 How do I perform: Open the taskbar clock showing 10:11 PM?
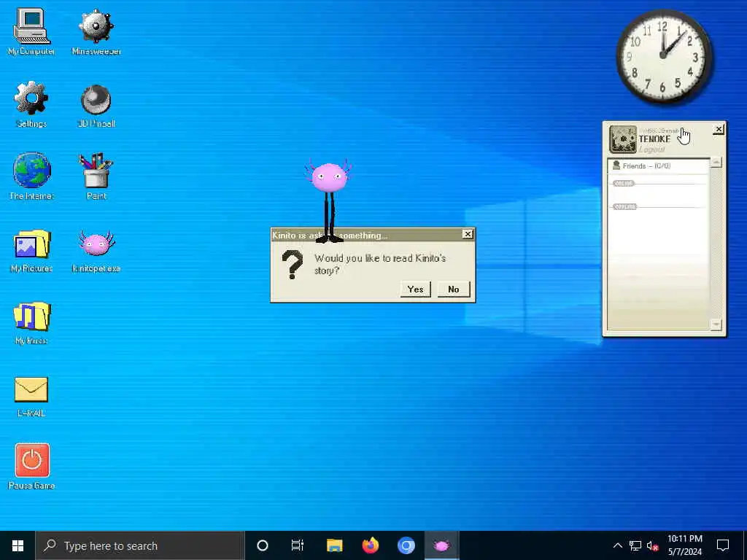684,545
